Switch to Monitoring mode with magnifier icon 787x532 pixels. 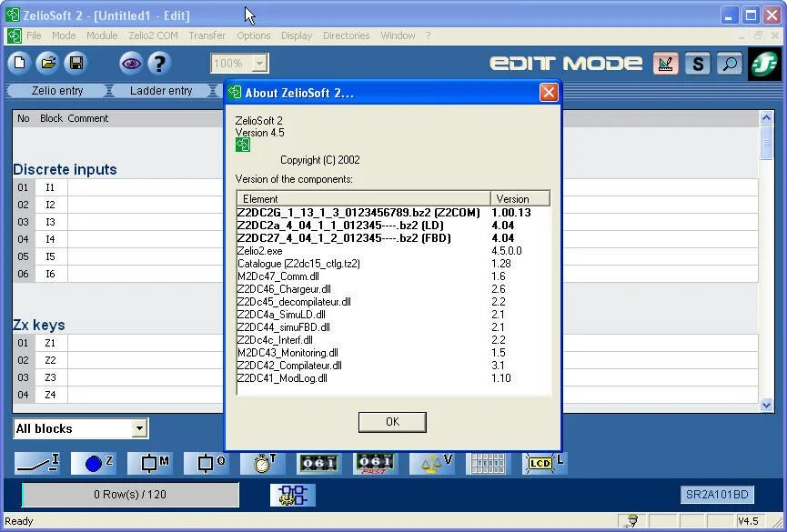730,64
